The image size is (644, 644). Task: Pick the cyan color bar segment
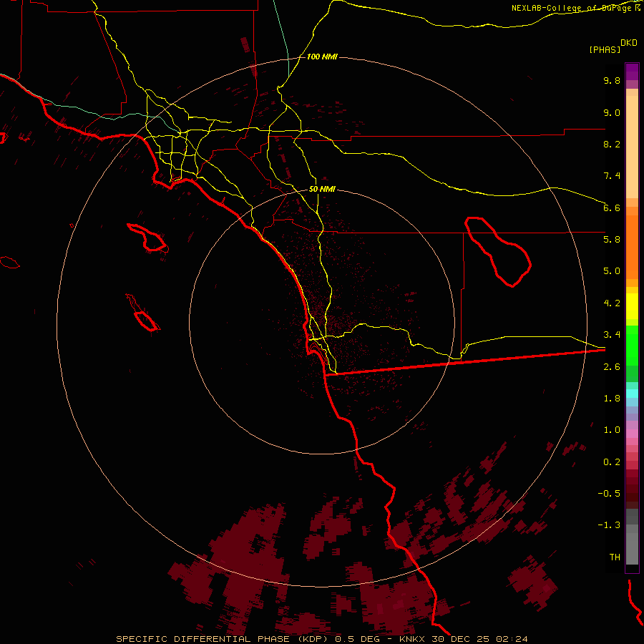point(632,394)
